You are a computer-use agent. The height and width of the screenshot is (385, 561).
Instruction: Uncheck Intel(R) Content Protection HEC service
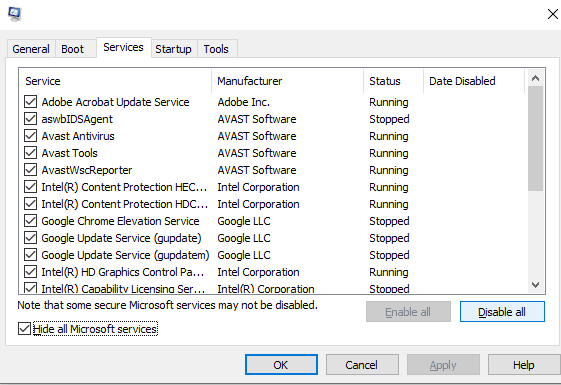(x=30, y=187)
